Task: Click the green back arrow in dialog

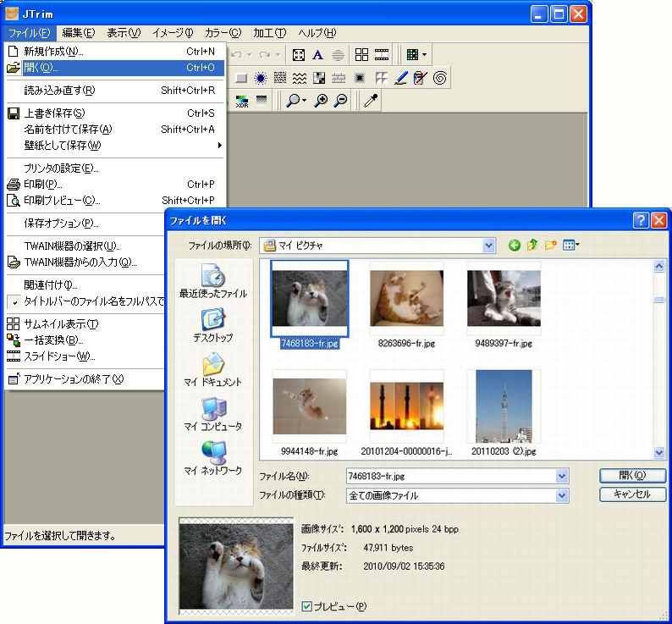Action: [515, 246]
